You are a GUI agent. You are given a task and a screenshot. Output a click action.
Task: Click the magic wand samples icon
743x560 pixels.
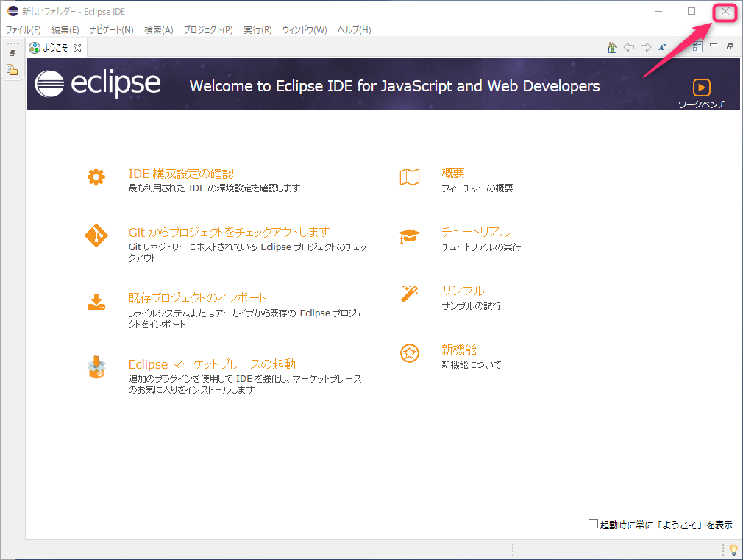click(410, 294)
